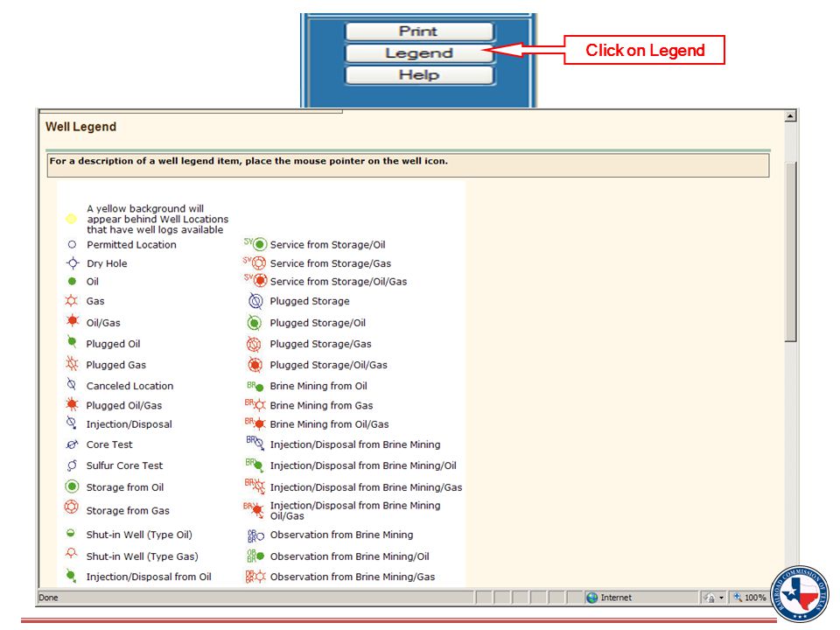
Task: Click the Plugged Oil/Gas well icon
Action: tap(72, 404)
